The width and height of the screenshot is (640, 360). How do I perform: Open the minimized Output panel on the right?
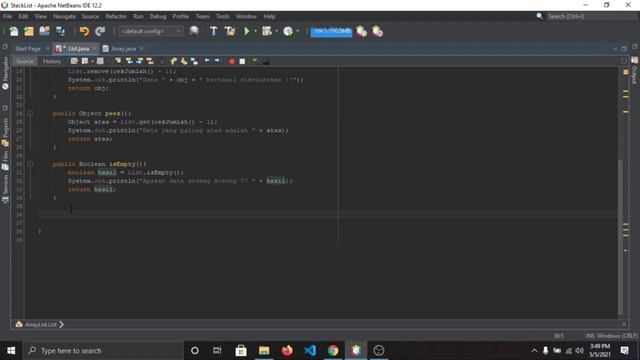pyautogui.click(x=634, y=70)
